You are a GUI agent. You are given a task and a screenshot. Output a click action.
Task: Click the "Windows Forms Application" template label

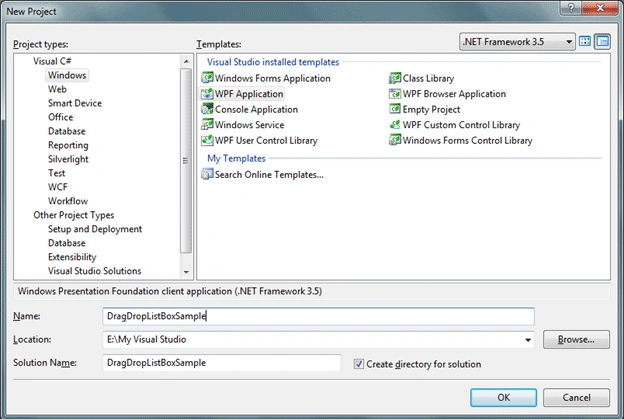273,78
